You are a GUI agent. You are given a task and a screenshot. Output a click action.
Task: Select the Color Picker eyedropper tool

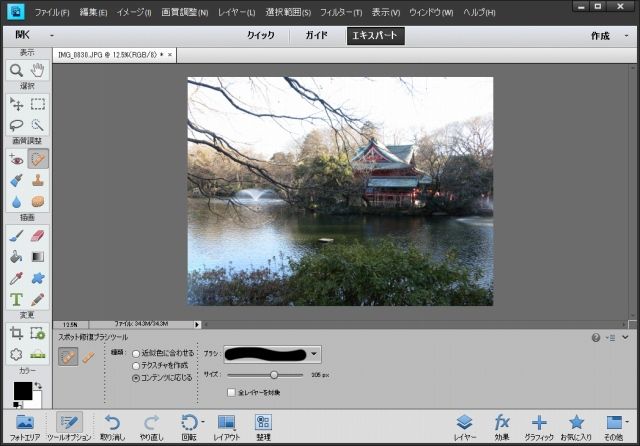click(x=16, y=278)
